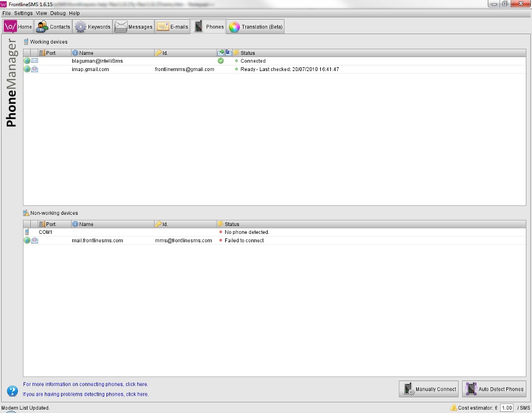Image resolution: width=532 pixels, height=413 pixels.
Task: Open the Translation (Beta) tab
Action: pyautogui.click(x=255, y=27)
